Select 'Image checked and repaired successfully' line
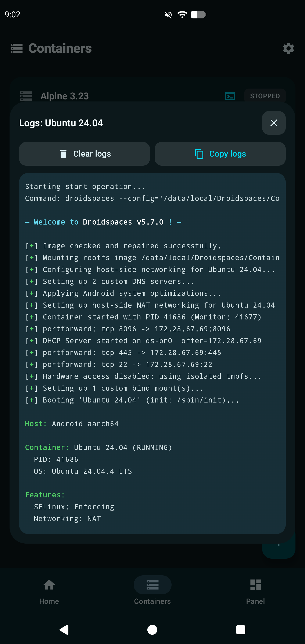 [x=123, y=246]
